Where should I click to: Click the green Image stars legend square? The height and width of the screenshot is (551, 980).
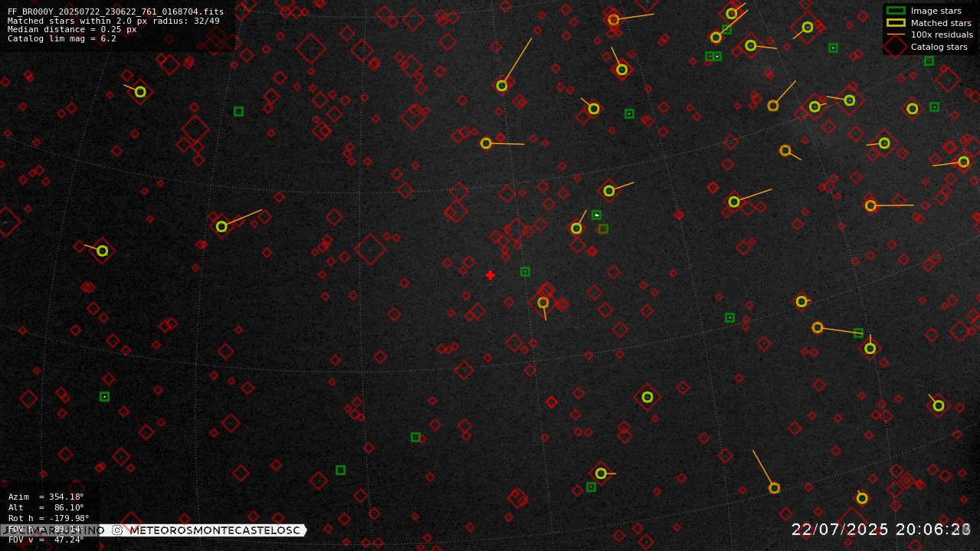point(896,11)
